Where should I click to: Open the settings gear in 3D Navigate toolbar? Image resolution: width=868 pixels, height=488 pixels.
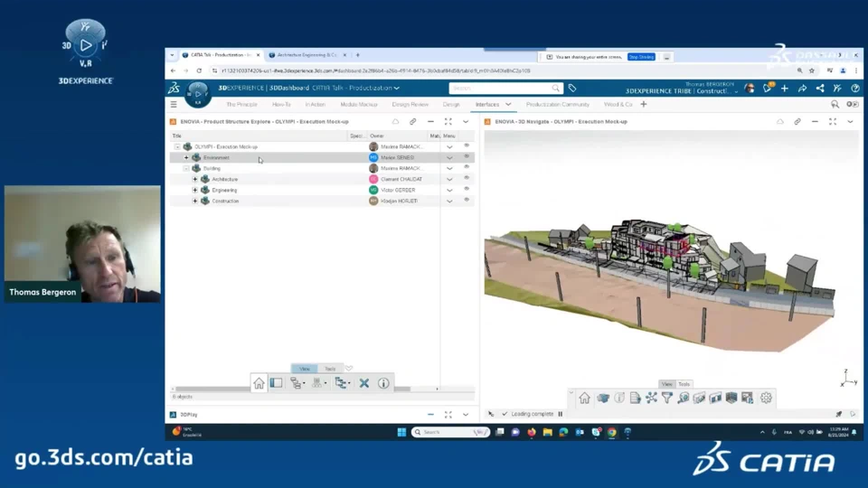point(766,398)
